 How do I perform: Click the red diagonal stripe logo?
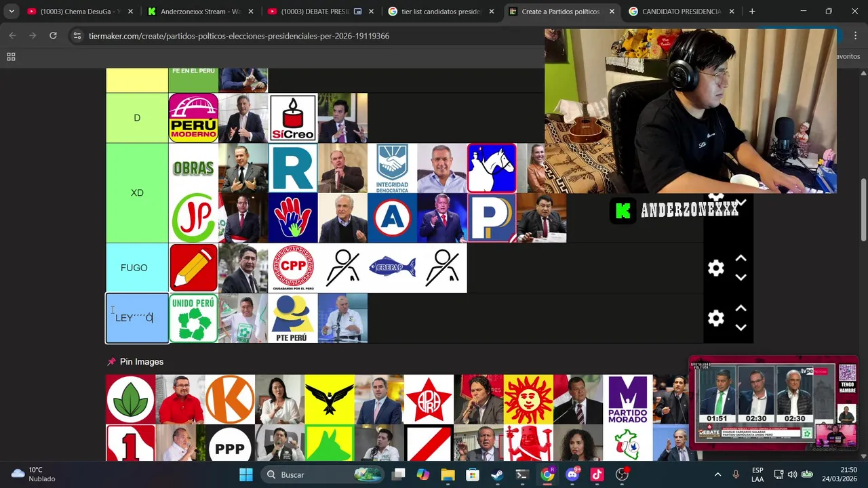429,443
